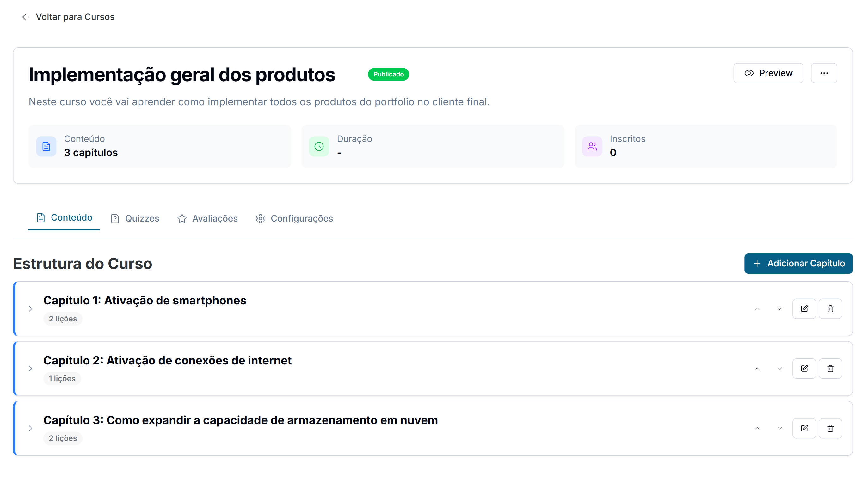This screenshot has height=500, width=868.
Task: Move Capítulo 1 up arrow
Action: (x=757, y=308)
